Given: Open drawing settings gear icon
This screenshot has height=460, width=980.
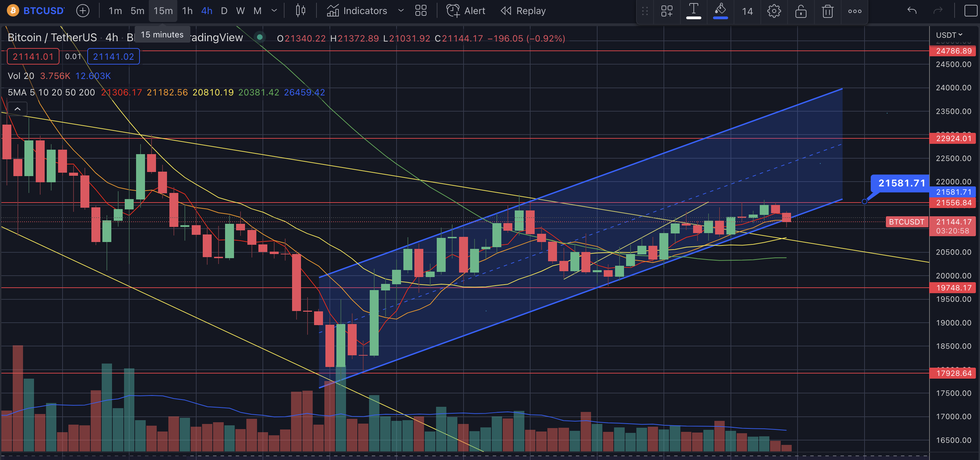Looking at the screenshot, I should (774, 11).
